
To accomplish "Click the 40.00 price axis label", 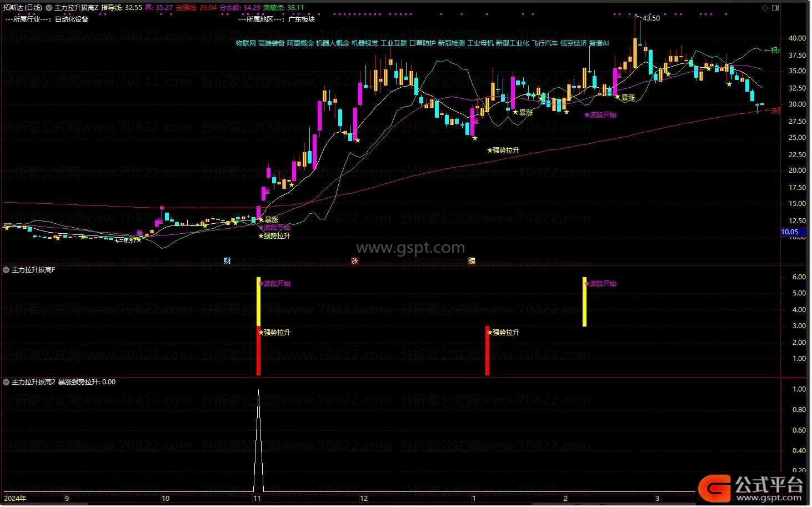I will click(x=797, y=38).
